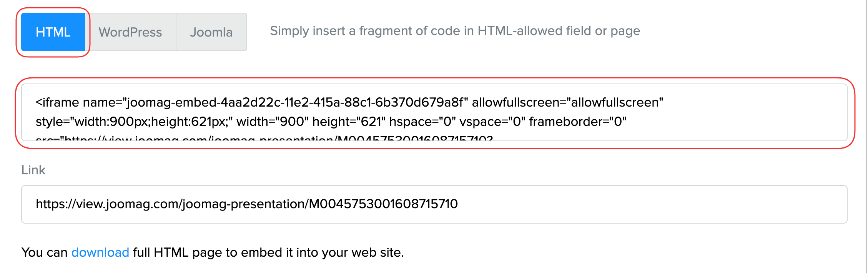868x274 pixels.
Task: Click the 'Simply insert a fragment' description text
Action: (455, 31)
